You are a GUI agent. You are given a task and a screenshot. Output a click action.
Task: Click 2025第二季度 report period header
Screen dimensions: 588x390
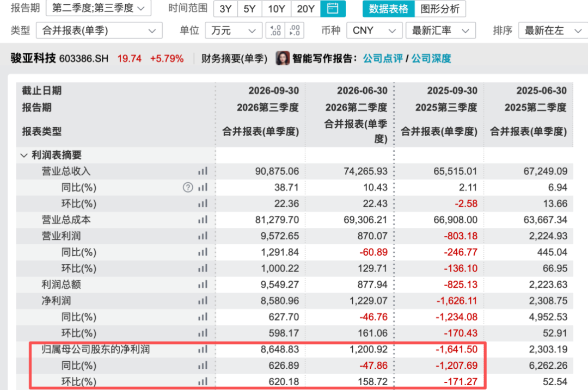[536, 108]
